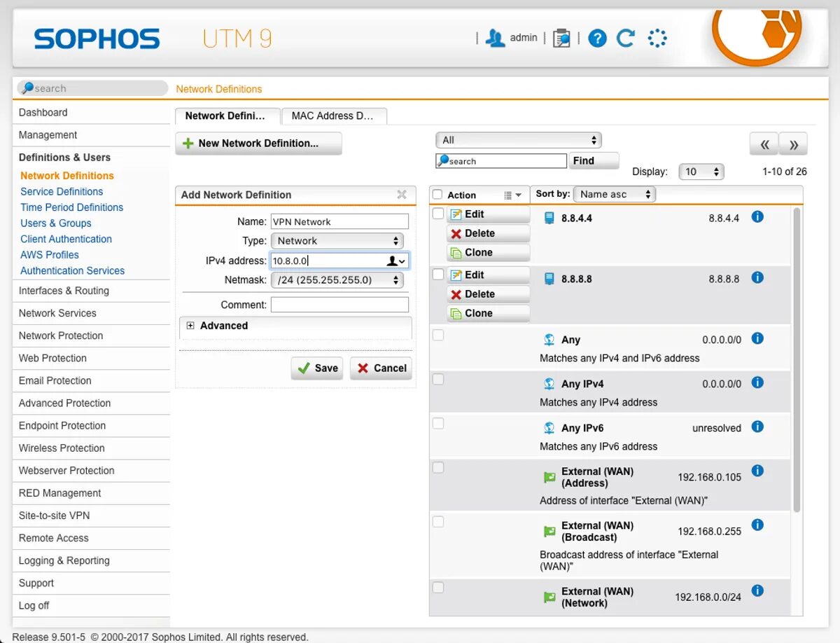840x643 pixels.
Task: Open the Type Network dropdown
Action: point(337,241)
